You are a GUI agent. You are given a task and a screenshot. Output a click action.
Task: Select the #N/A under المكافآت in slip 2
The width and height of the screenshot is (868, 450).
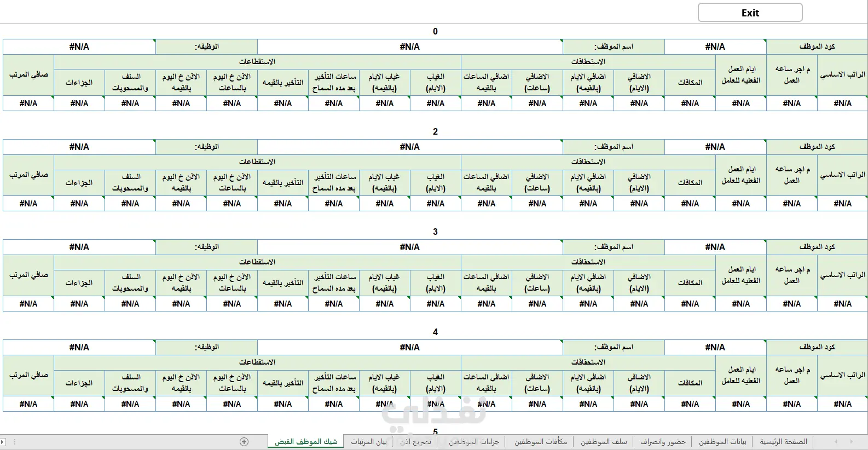pyautogui.click(x=690, y=204)
